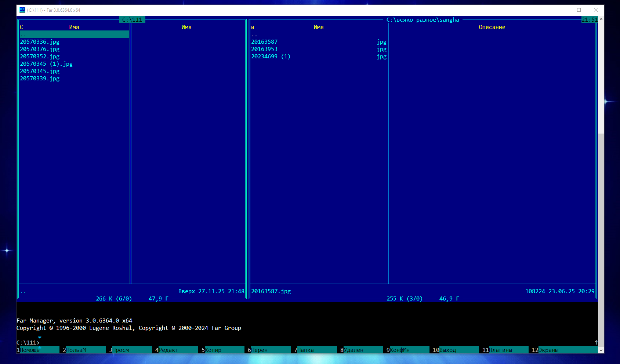
Task: Open the 2 ПользМ user menu
Action: 84,350
